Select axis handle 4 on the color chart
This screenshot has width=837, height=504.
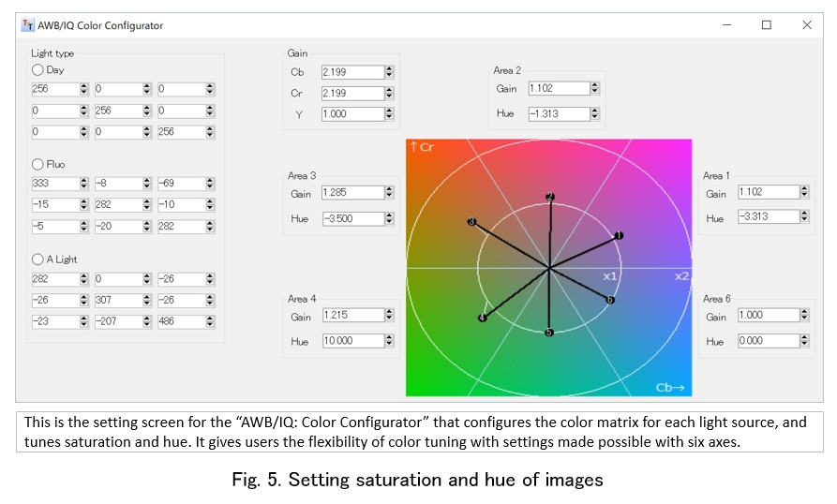click(482, 319)
